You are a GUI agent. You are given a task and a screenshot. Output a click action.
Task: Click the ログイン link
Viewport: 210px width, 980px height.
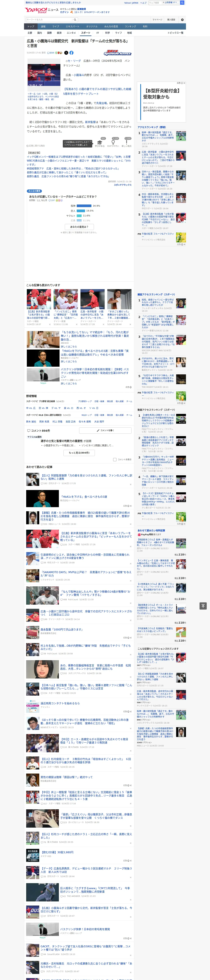(64, 12)
